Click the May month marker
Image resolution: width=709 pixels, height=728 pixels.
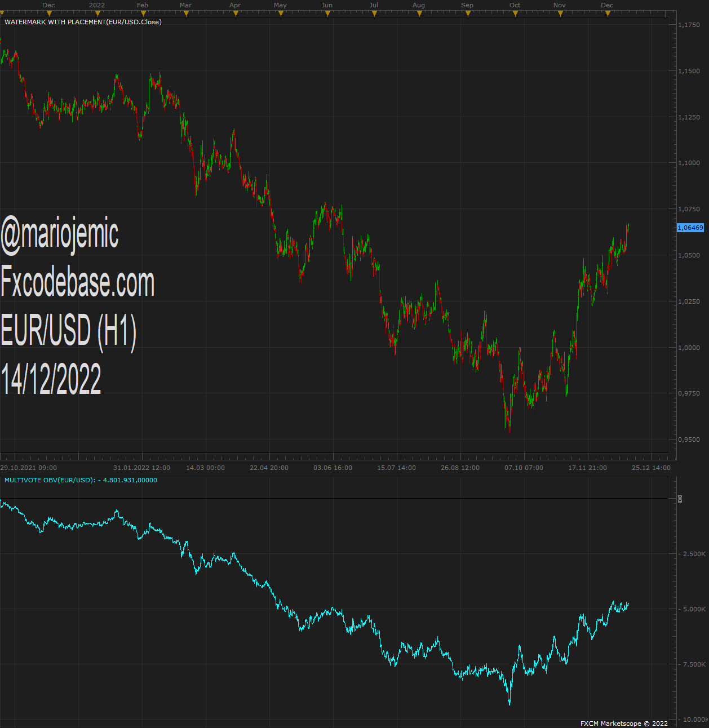[280, 5]
